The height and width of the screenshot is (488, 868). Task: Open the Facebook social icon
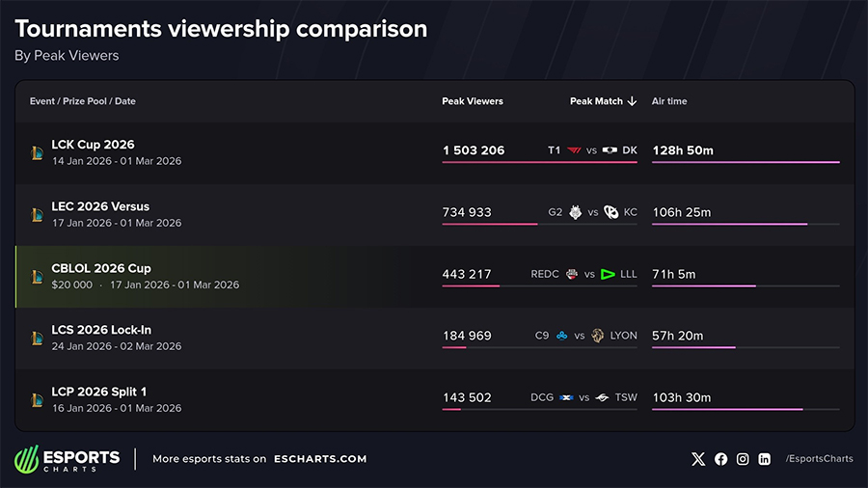click(720, 459)
